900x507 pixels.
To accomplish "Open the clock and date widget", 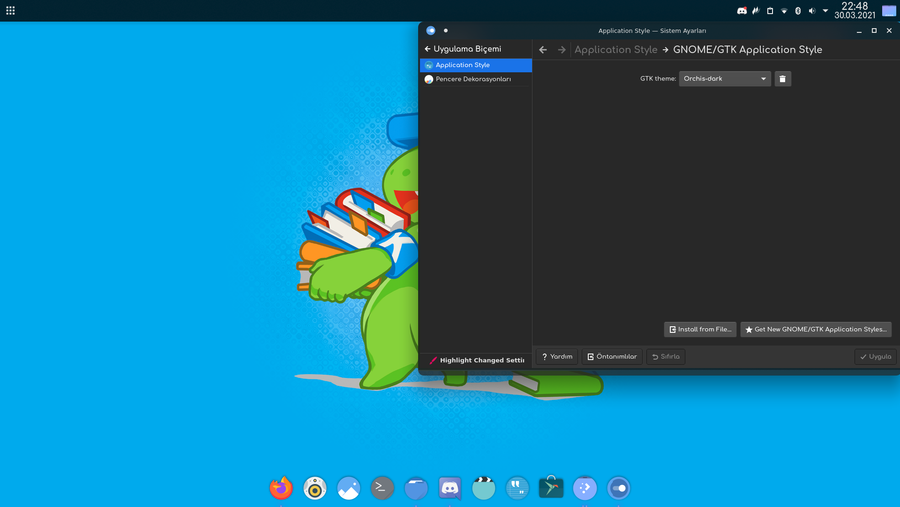I will (855, 11).
